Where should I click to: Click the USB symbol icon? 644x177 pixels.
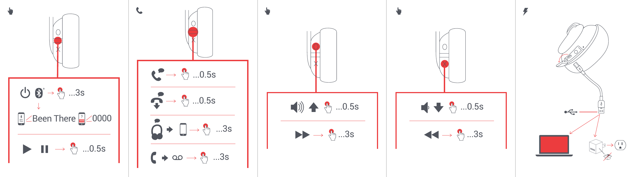tap(571, 112)
